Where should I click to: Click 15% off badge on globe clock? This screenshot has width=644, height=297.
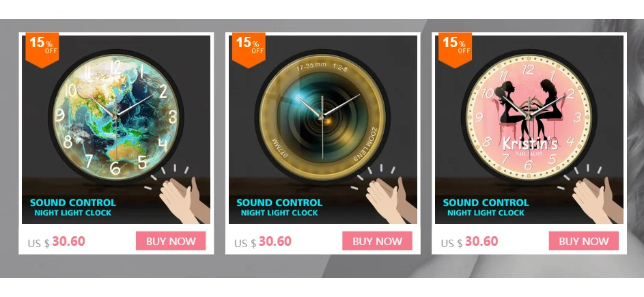point(42,49)
